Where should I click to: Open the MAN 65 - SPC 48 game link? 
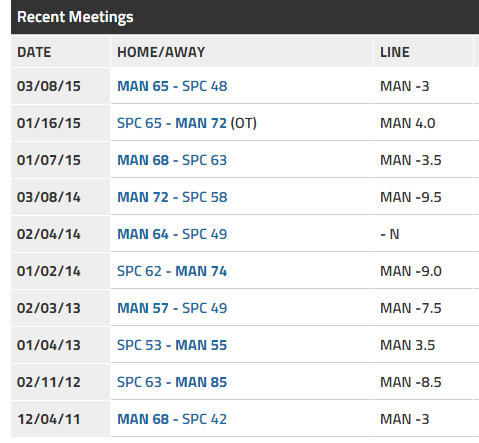(x=172, y=86)
